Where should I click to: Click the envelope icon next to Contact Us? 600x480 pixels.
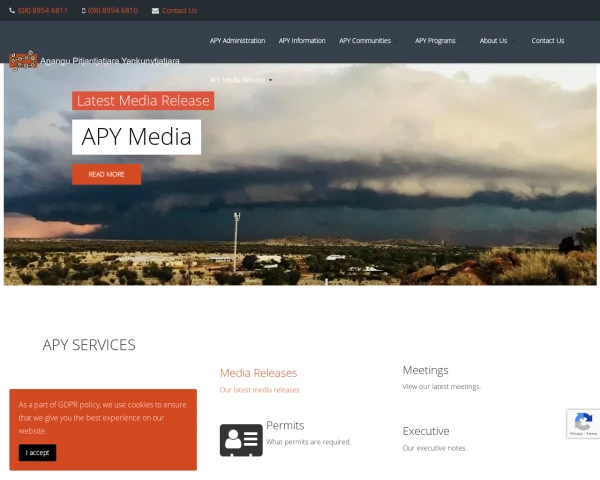155,11
